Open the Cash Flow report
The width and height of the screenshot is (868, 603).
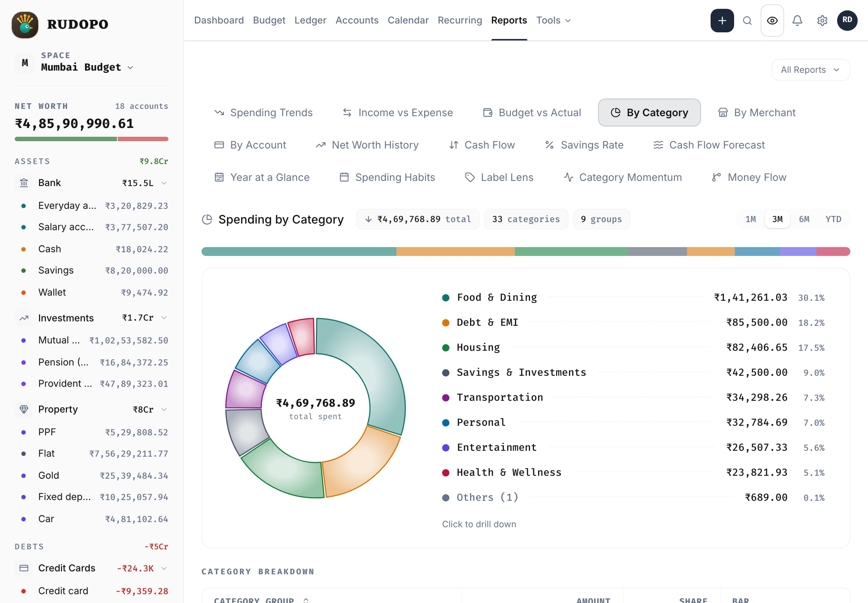click(482, 145)
